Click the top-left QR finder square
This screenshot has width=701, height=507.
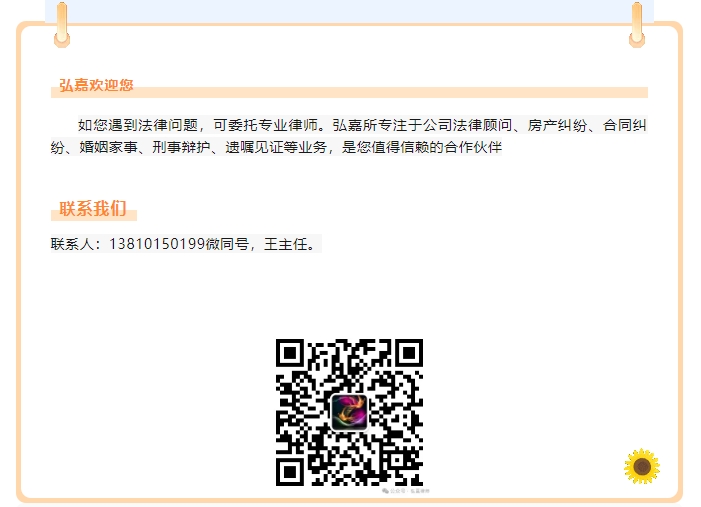click(x=290, y=353)
